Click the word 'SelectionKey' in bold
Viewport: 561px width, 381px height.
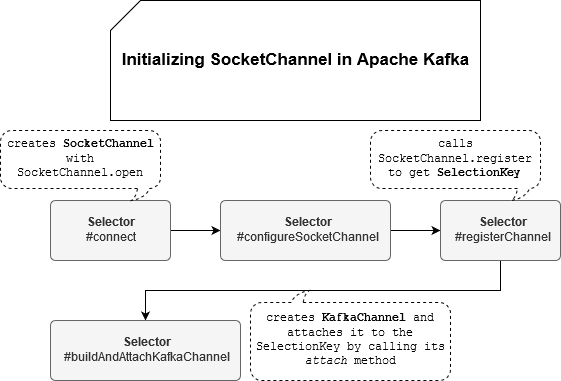pyautogui.click(x=479, y=173)
